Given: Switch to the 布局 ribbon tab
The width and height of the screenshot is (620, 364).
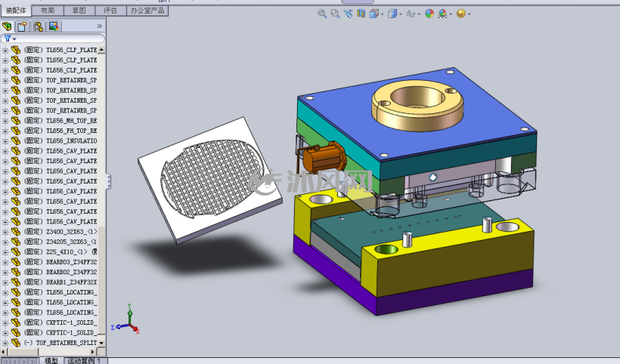Looking at the screenshot, I should (48, 11).
